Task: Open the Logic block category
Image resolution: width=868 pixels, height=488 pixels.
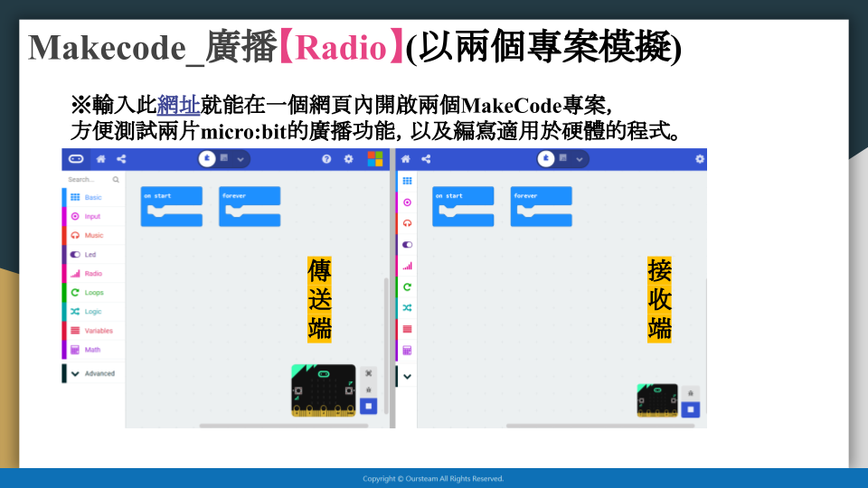Action: (93, 312)
